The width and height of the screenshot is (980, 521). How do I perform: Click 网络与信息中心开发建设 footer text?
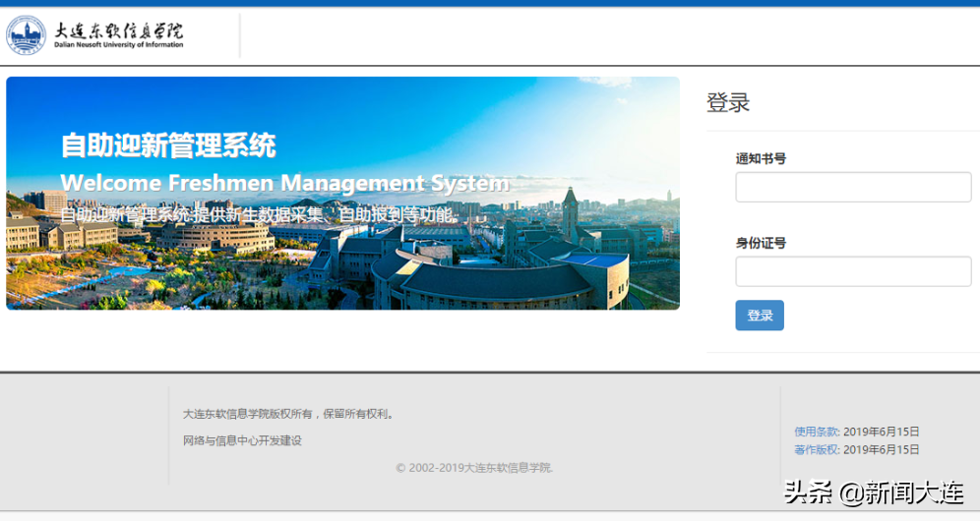click(242, 440)
